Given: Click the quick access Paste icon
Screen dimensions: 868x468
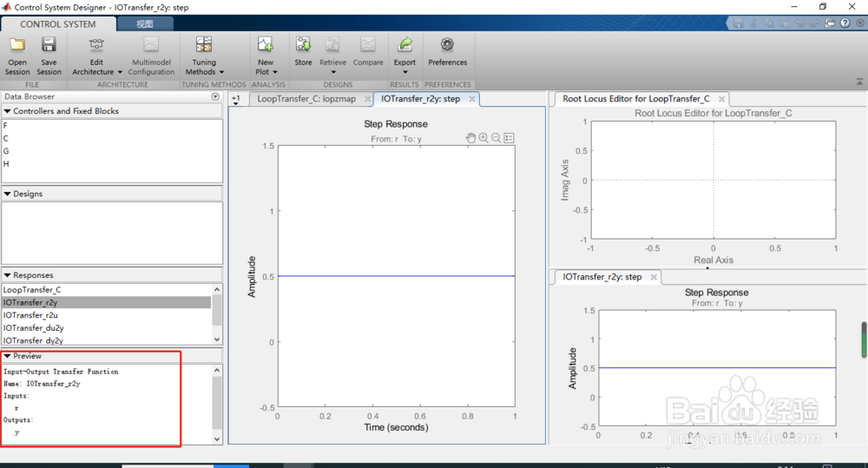Looking at the screenshot, I should click(785, 23).
